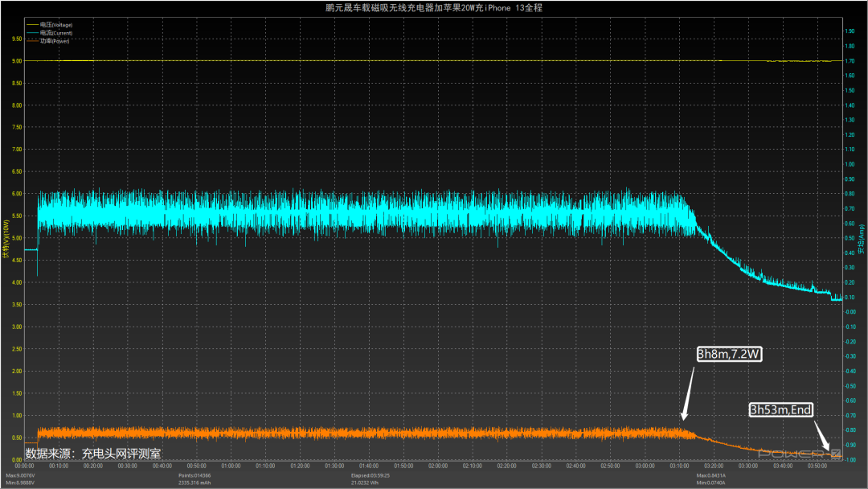Screen dimensions: 868x489
Task: Click the orange power legend line swatch
Action: click(x=32, y=41)
